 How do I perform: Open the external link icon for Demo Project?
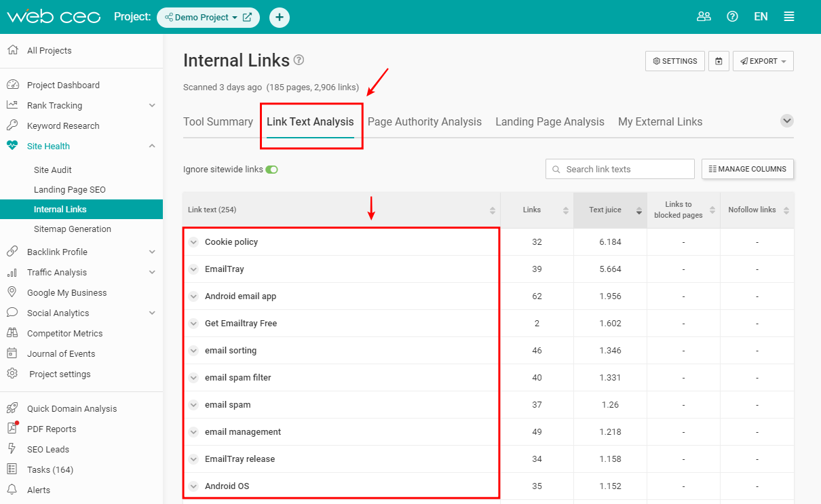click(247, 18)
